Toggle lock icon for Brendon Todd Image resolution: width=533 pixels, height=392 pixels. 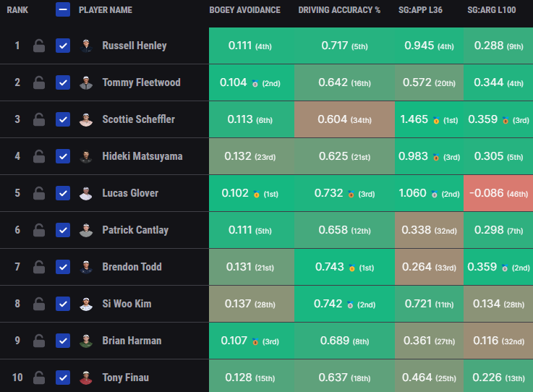pos(39,267)
